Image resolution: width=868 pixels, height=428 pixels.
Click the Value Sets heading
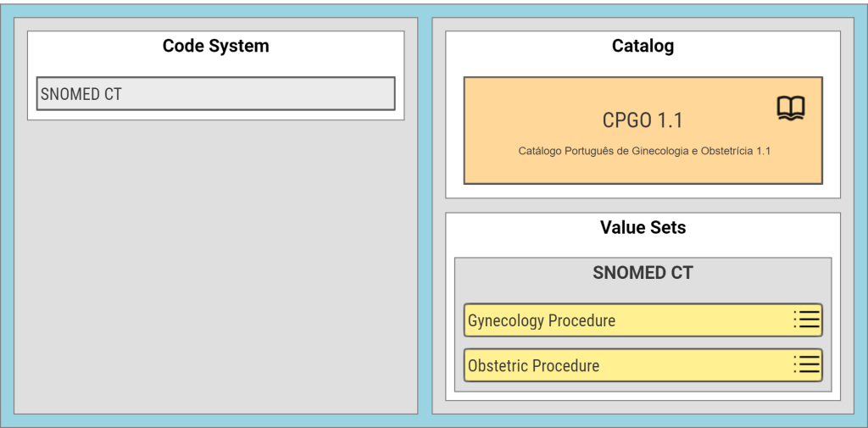coord(643,228)
